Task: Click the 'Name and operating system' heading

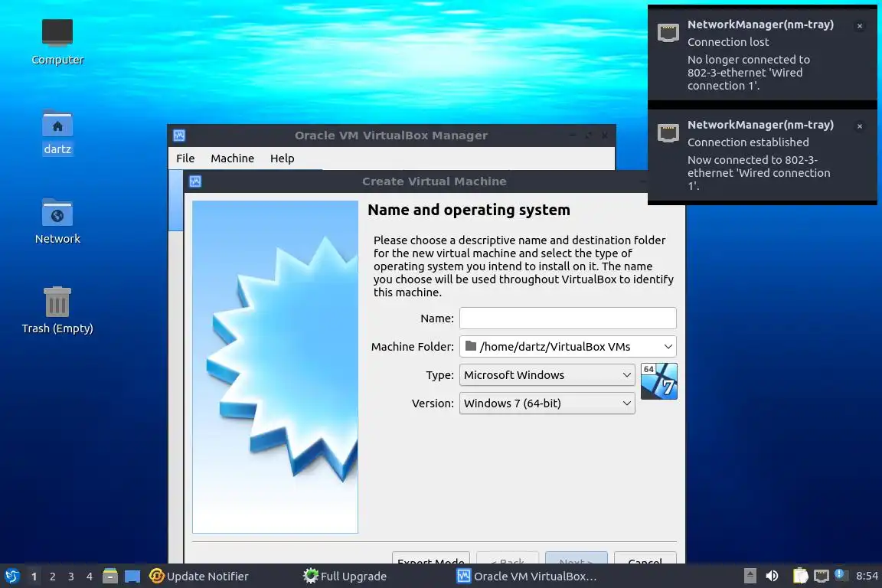Action: (x=469, y=210)
